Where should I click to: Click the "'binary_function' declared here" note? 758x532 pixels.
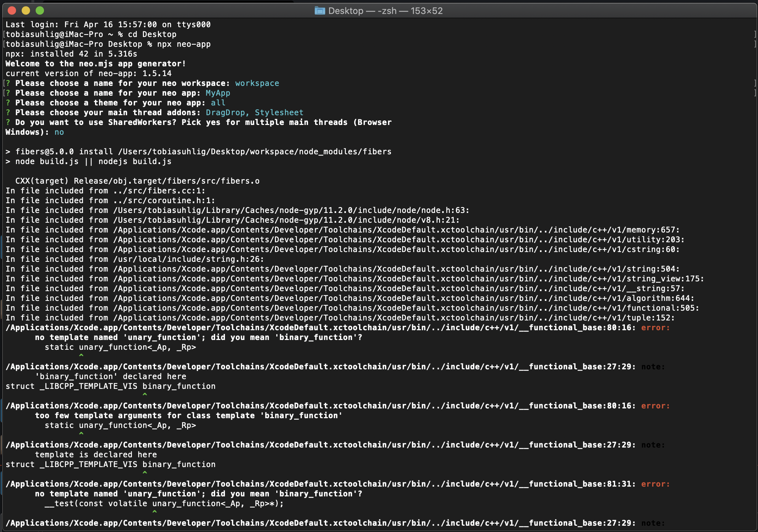[x=110, y=376]
